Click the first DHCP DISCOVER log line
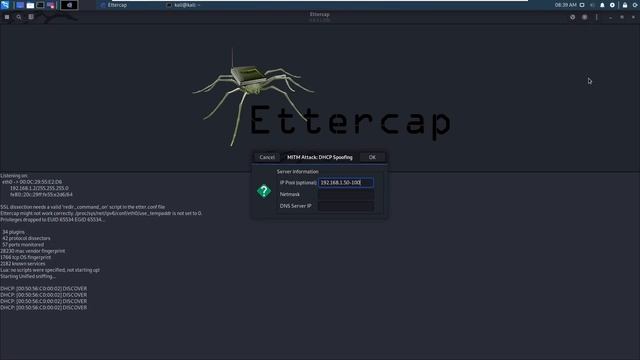Screen dimensions: 640x360 [x=44, y=289]
